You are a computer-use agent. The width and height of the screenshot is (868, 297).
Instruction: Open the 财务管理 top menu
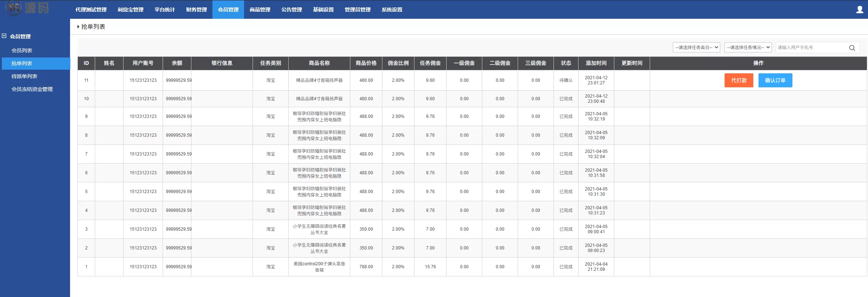point(196,10)
